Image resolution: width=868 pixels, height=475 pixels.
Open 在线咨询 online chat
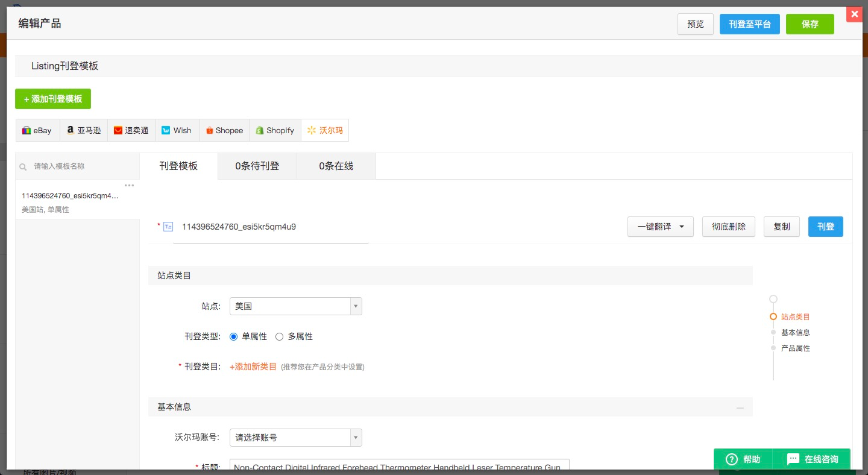[813, 459]
